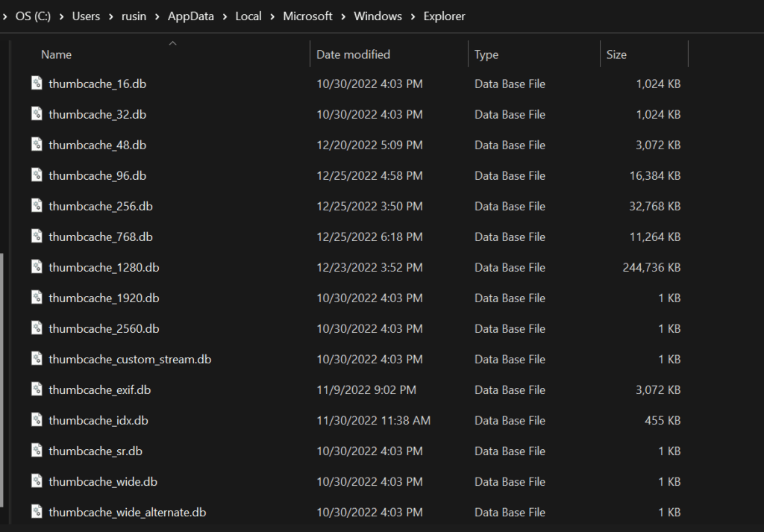Click the thumbcache_wide_alternate.db file icon
764x532 pixels.
(x=37, y=512)
